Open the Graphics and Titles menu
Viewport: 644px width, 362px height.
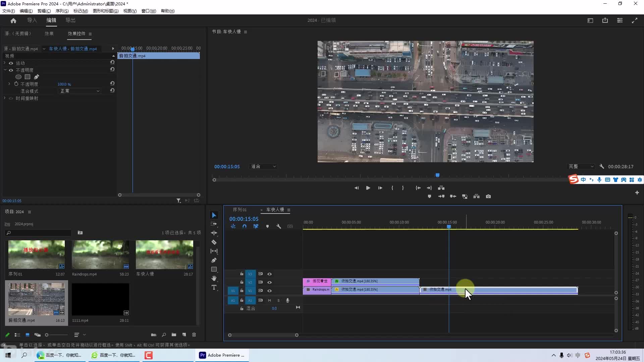coord(106,11)
